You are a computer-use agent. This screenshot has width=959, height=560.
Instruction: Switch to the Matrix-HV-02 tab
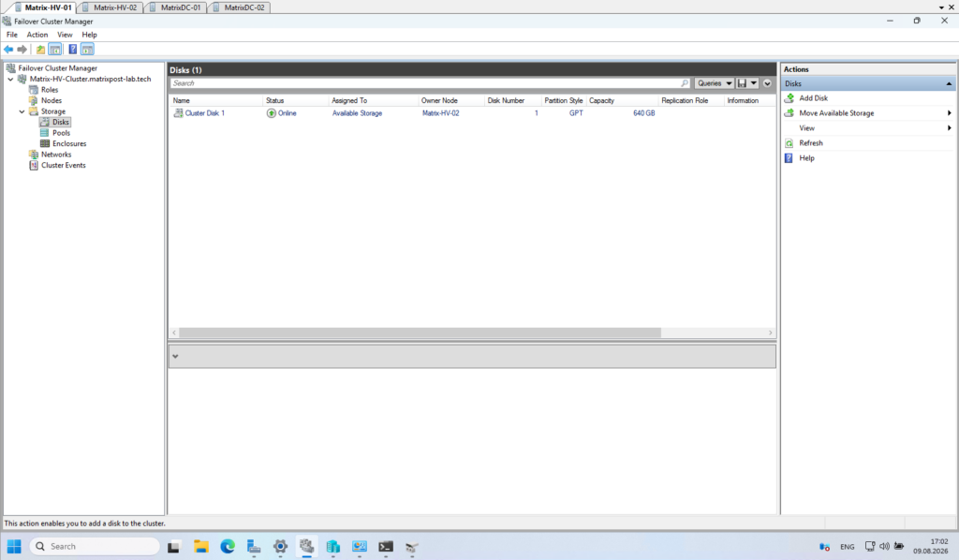(111, 7)
